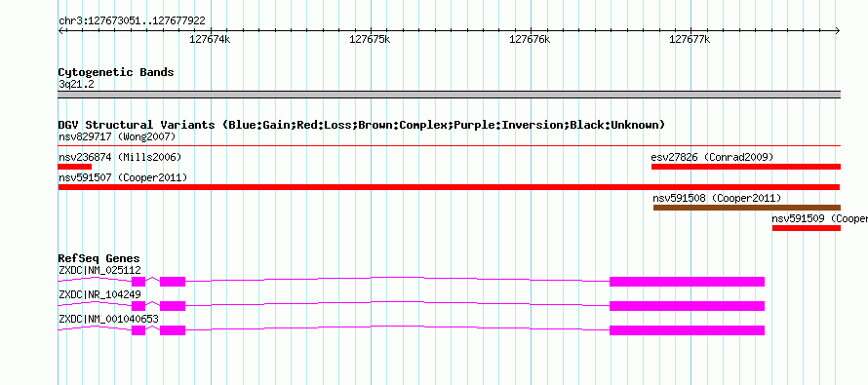
Task: Click the 127677k ruler tick label
Action: (690, 39)
